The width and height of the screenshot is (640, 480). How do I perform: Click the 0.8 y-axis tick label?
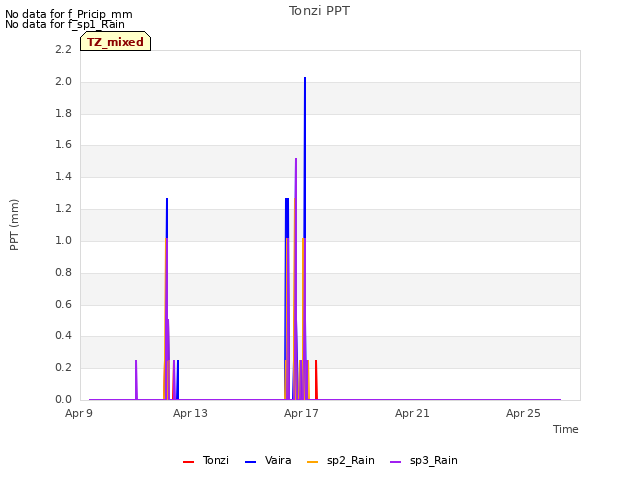click(x=63, y=272)
